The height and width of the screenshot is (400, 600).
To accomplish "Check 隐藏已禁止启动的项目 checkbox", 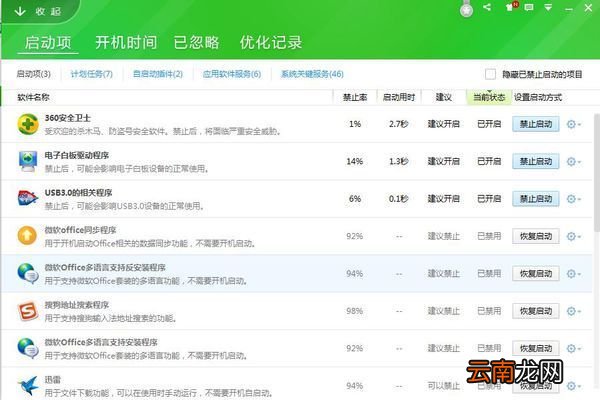I will 490,74.
